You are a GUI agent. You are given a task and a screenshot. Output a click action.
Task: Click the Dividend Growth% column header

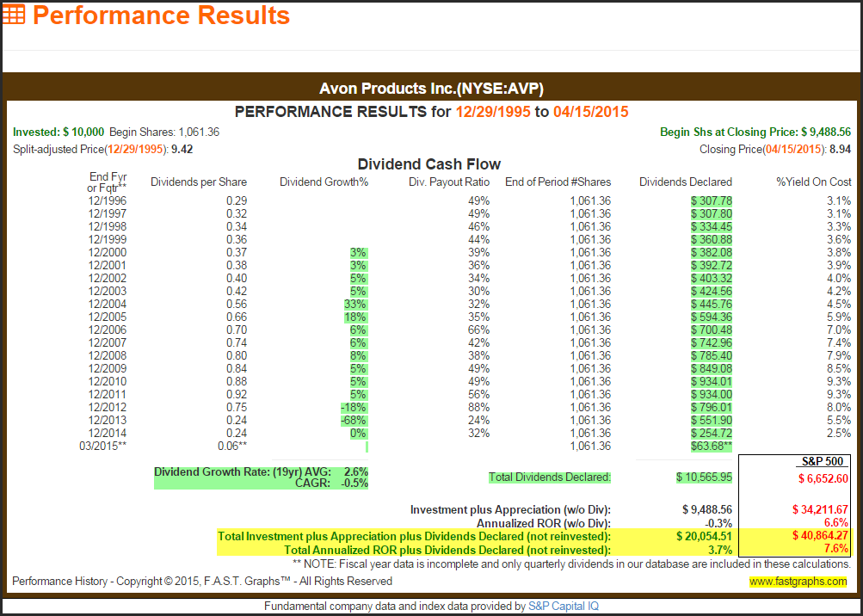tap(324, 182)
